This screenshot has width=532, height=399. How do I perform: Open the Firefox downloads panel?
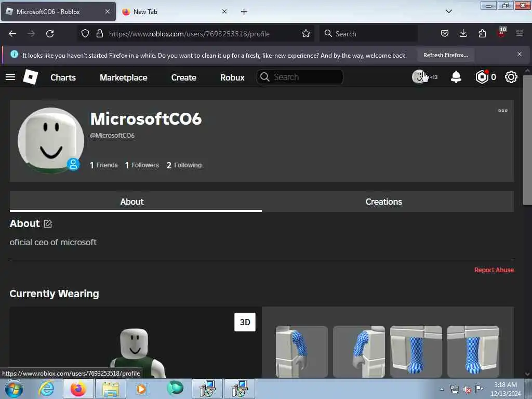[x=463, y=33]
